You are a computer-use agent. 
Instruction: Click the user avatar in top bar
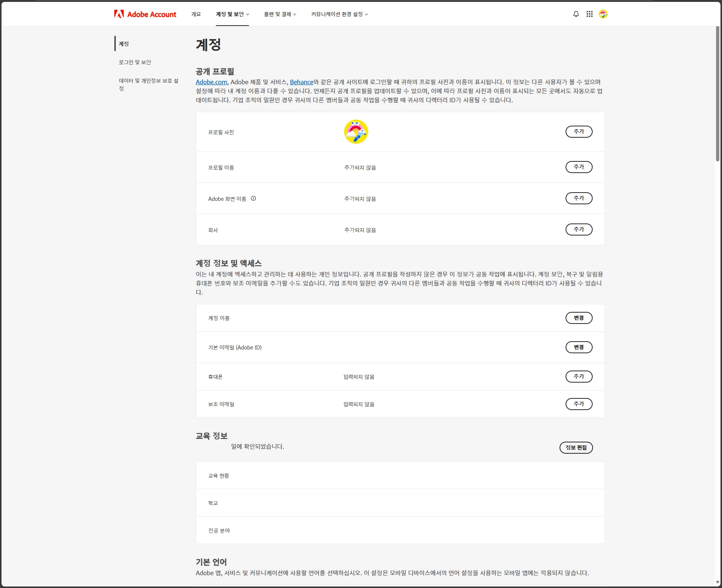click(603, 14)
